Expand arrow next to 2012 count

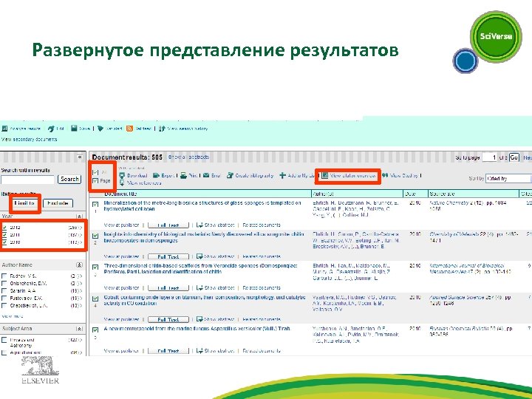pos(81,228)
